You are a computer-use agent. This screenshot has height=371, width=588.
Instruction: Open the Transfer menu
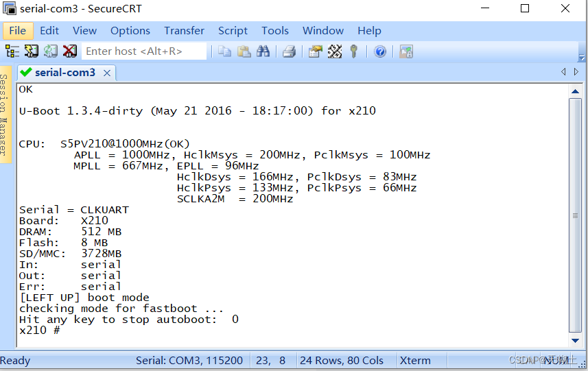click(184, 30)
